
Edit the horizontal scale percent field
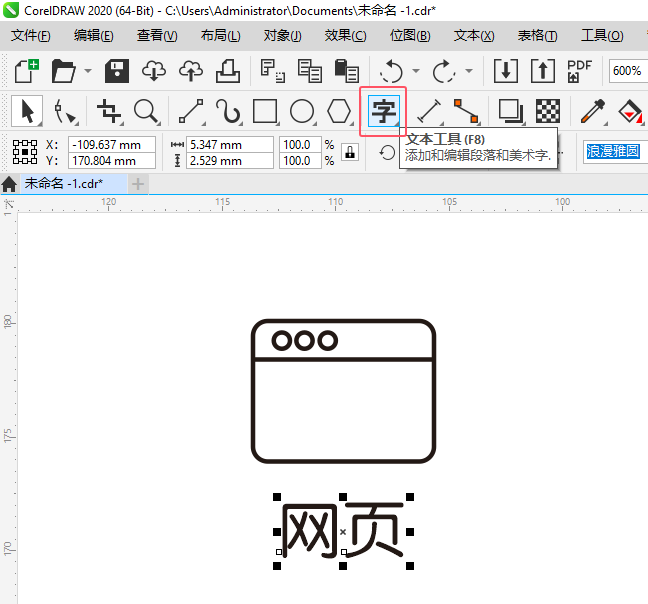(300, 145)
